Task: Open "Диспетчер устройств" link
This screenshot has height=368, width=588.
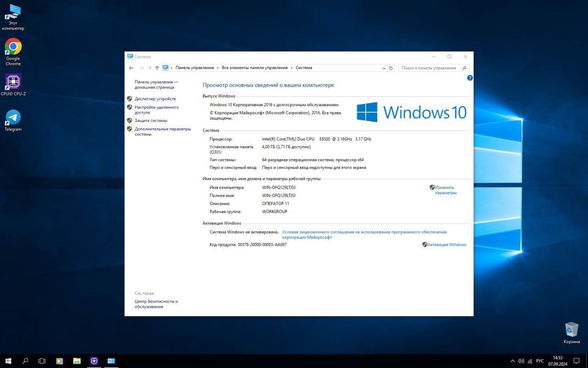Action: click(x=155, y=99)
